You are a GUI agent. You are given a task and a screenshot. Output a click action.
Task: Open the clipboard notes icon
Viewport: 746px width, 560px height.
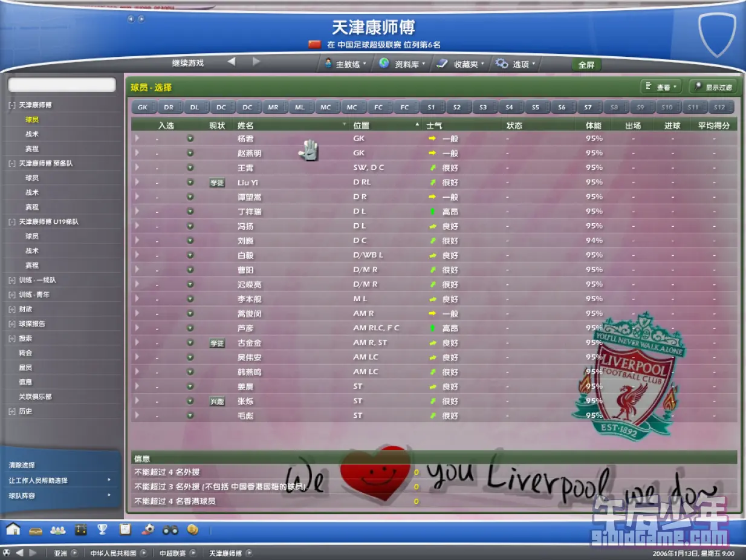125,529
